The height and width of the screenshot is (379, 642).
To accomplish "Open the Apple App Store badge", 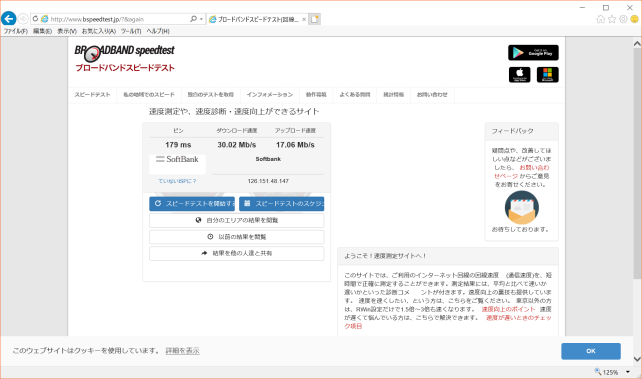I will pyautogui.click(x=520, y=74).
